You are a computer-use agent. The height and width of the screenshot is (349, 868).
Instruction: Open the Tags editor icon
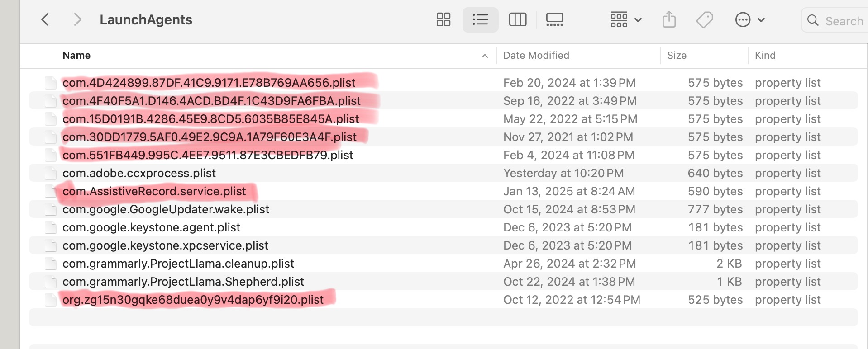704,19
